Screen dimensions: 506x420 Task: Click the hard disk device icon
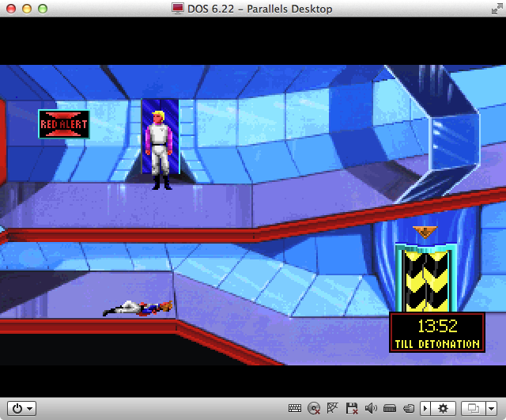click(390, 409)
